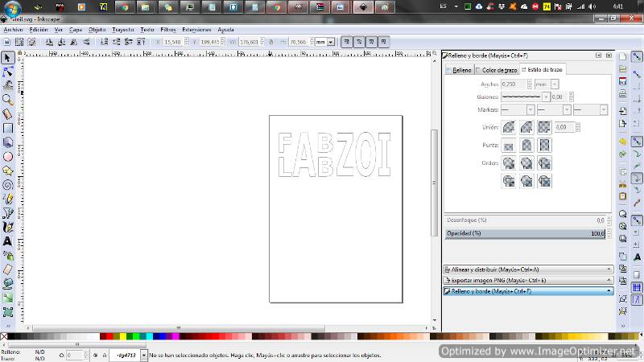
Task: Open the mm units dropdown in toolbar
Action: point(331,42)
